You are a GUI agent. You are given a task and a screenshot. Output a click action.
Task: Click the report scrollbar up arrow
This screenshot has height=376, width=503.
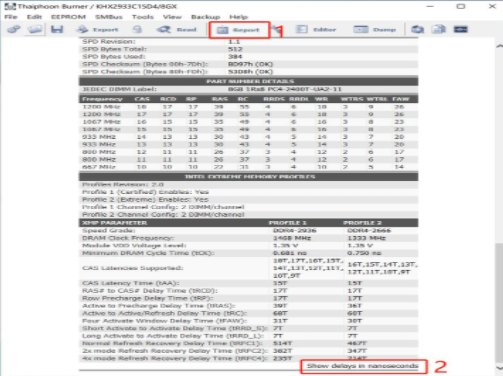[x=499, y=46]
